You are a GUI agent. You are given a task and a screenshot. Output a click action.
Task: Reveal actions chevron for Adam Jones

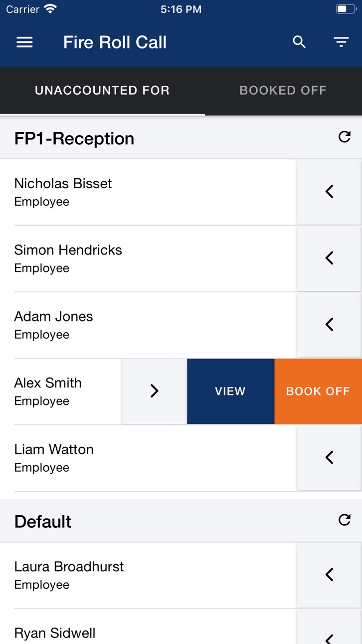pyautogui.click(x=329, y=324)
